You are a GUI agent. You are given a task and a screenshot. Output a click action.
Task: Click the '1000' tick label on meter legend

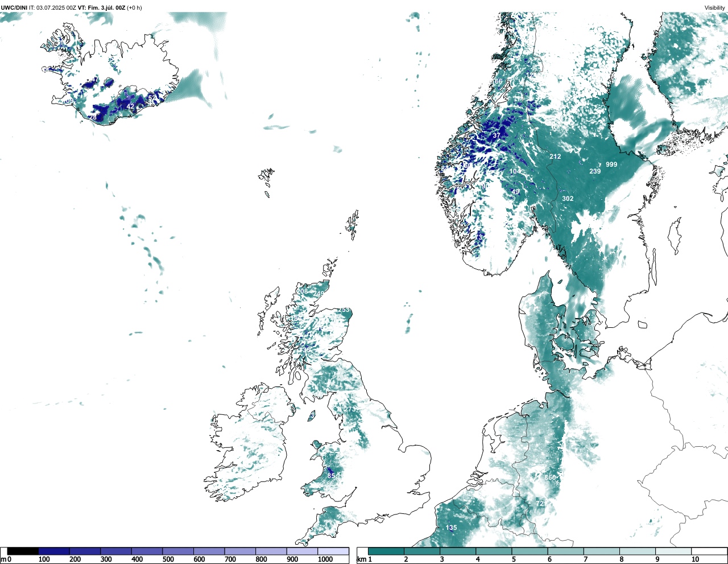[325, 559]
